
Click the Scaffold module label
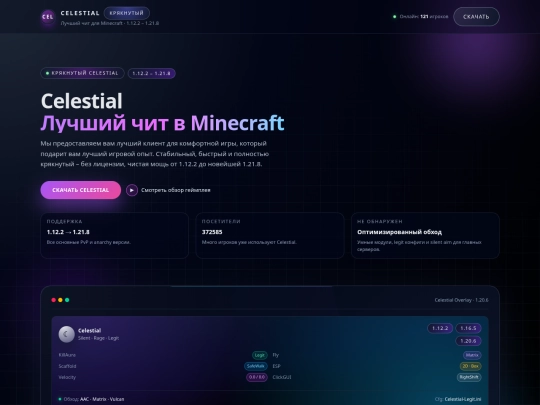point(68,366)
